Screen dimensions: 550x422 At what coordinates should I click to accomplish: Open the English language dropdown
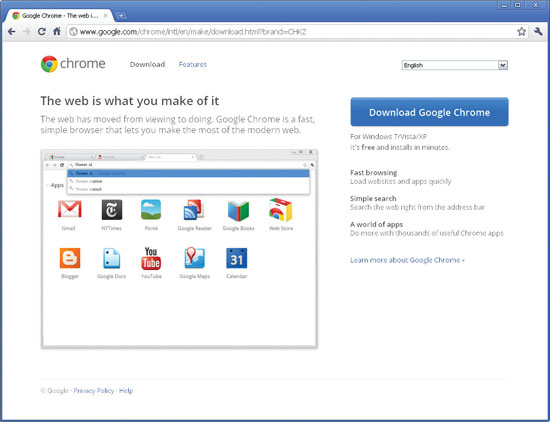coord(455,65)
